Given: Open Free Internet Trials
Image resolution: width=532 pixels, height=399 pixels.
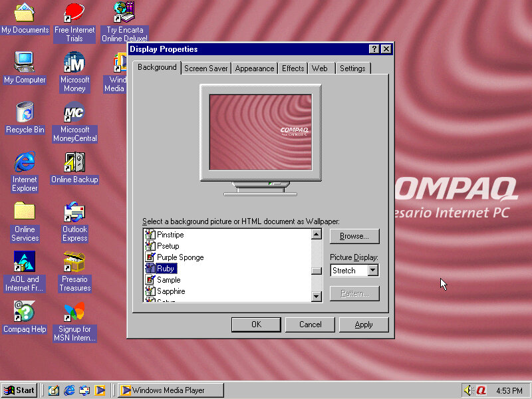Looking at the screenshot, I should [x=74, y=12].
